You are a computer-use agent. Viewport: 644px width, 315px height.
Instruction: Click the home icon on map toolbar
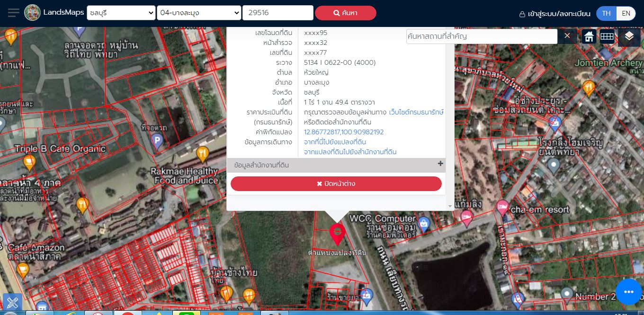coord(589,36)
